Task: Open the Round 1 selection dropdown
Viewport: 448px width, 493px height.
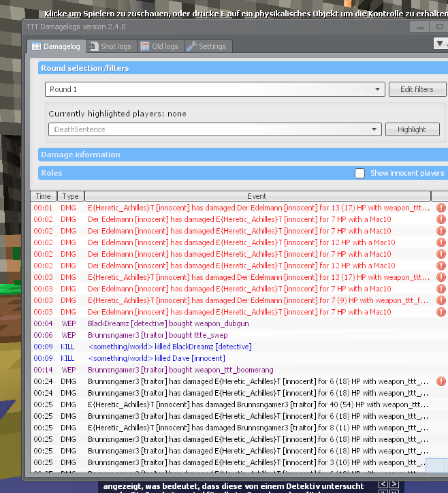Action: coord(378,89)
